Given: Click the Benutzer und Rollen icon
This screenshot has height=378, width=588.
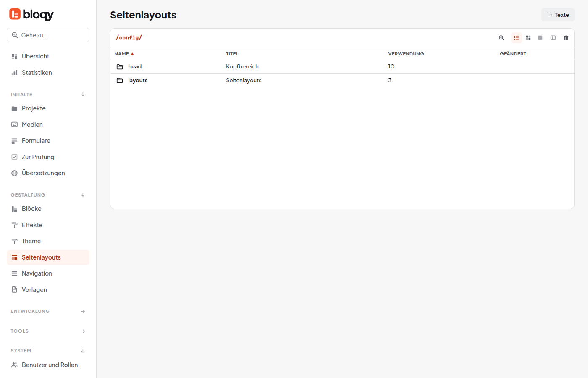Looking at the screenshot, I should (14, 365).
